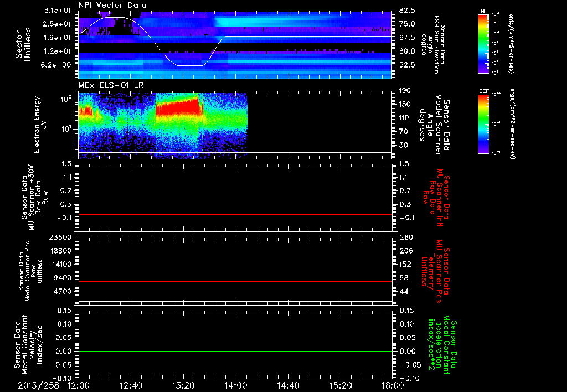The width and height of the screenshot is (567, 392).
Task: Click the "15:20" time tick label
Action: pos(341,385)
